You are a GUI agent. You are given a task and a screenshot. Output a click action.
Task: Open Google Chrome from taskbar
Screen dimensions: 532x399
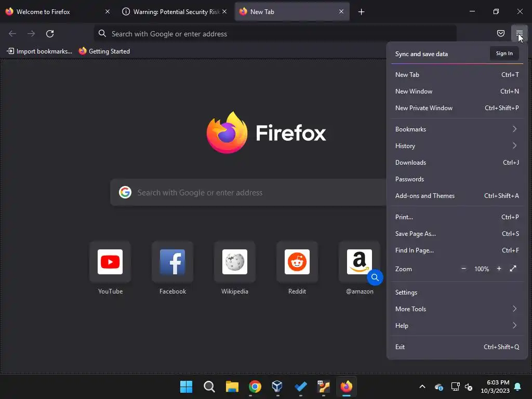coord(255,387)
